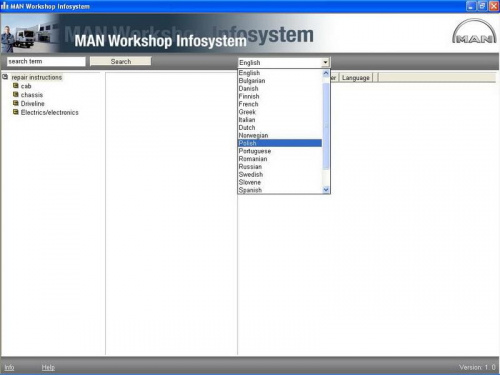Click the cab book icon
Screen dimensions: 500x375
(x=15, y=86)
